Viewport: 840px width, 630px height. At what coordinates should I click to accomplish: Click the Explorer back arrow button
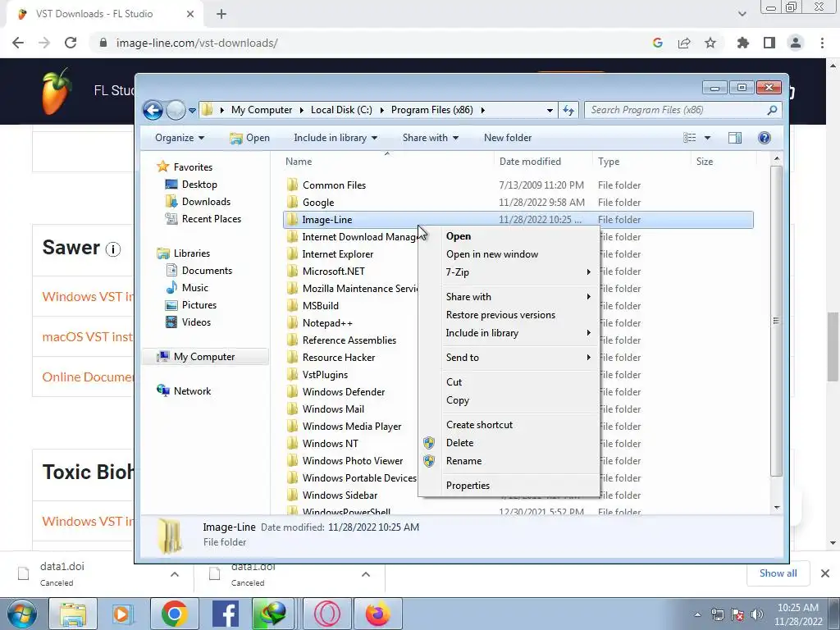(x=153, y=111)
